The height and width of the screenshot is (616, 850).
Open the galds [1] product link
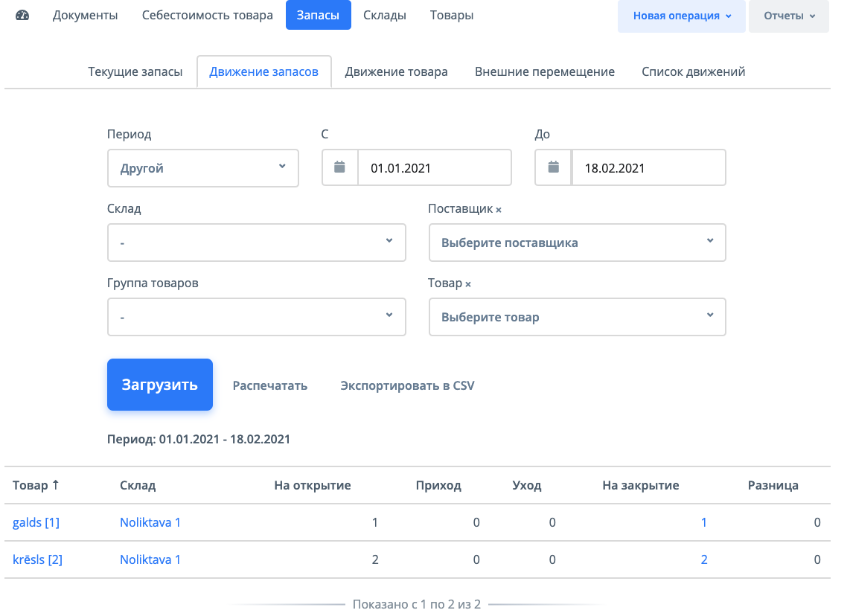coord(36,522)
